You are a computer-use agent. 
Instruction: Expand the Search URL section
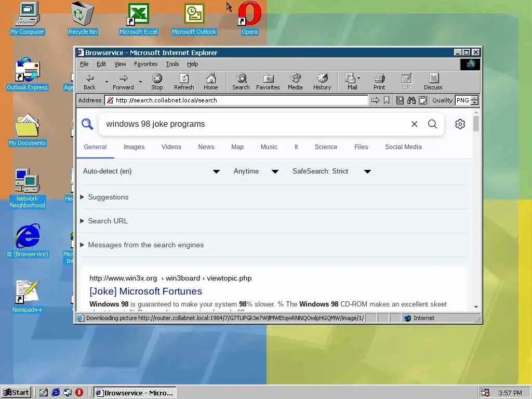104,221
